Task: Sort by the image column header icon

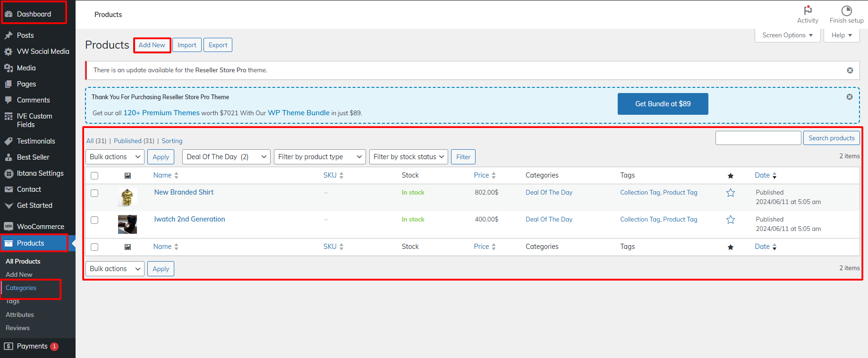Action: point(128,176)
